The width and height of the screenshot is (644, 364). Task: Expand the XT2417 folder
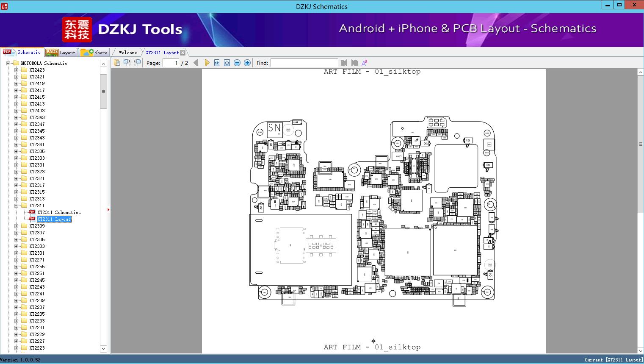[16, 90]
